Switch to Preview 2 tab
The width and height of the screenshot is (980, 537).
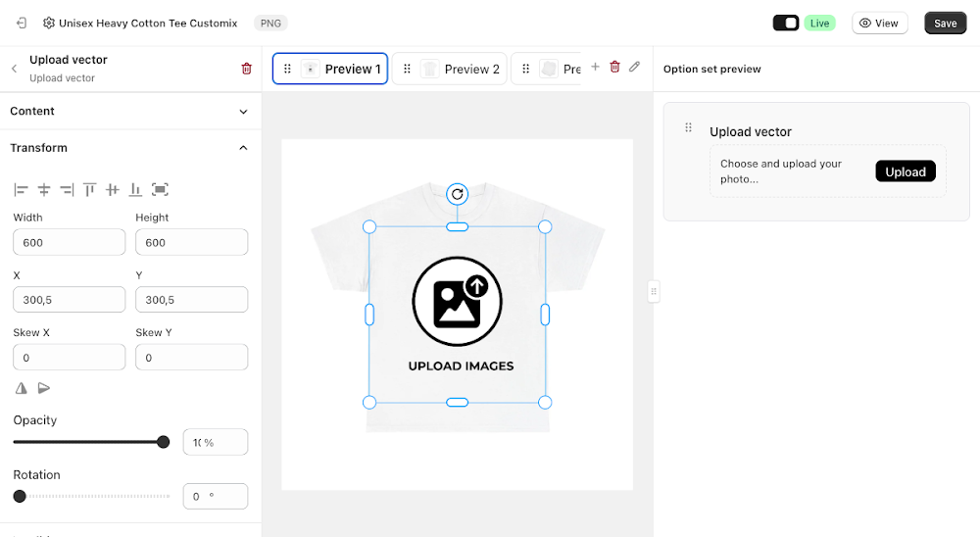tap(450, 69)
